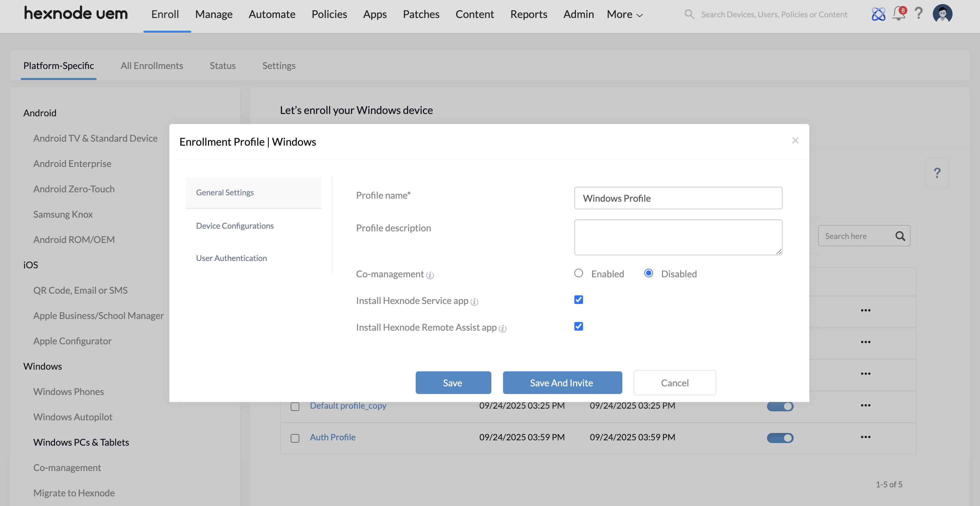
Task: Click the Profile description text area
Action: click(x=678, y=237)
